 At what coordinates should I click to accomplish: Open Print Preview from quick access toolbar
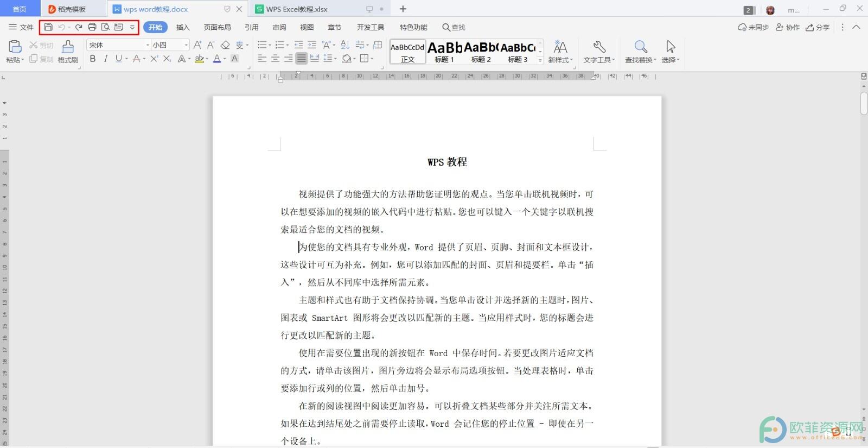click(105, 27)
